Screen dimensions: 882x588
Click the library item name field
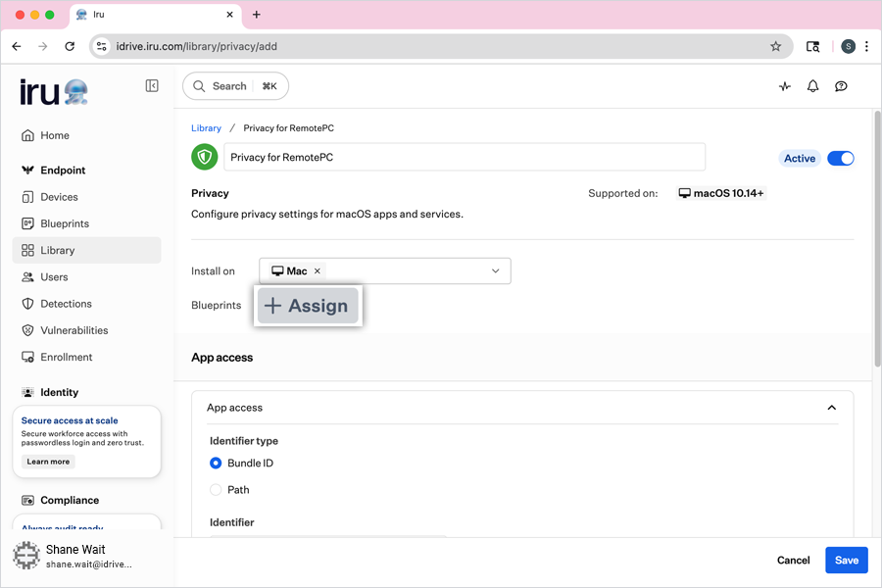465,157
